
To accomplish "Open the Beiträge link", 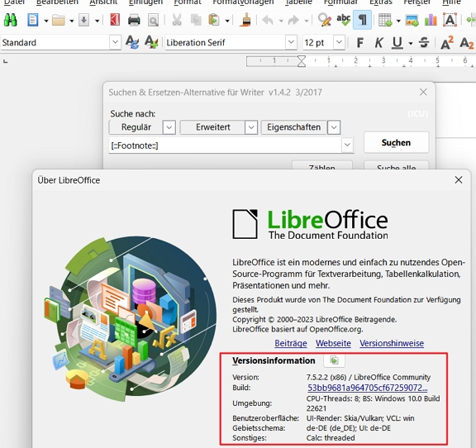I will point(291,343).
